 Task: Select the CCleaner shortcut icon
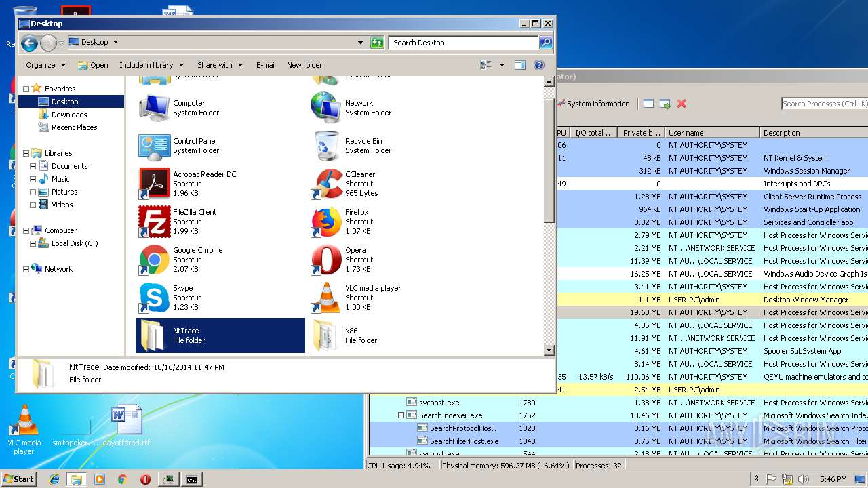tap(326, 183)
